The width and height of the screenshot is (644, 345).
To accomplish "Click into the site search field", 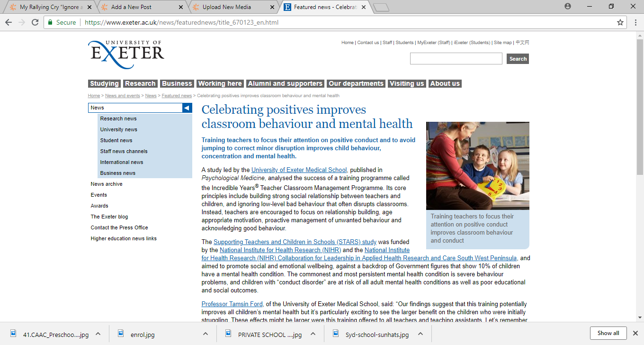I will (x=456, y=59).
